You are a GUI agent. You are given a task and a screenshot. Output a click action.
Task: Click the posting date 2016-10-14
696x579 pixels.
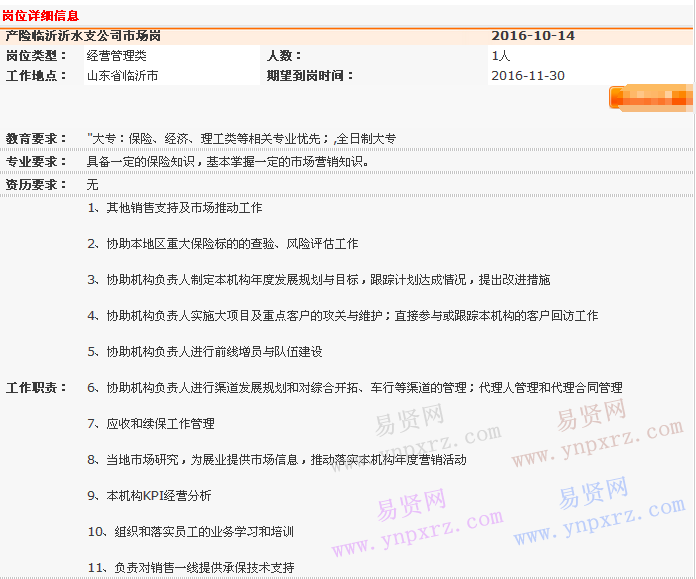(x=533, y=36)
